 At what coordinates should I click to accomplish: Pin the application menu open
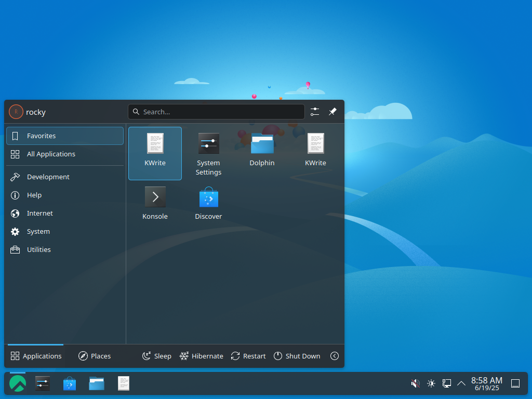[x=332, y=111]
